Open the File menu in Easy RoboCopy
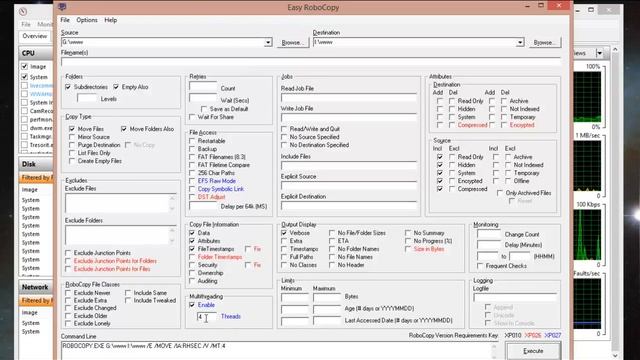 [65, 20]
